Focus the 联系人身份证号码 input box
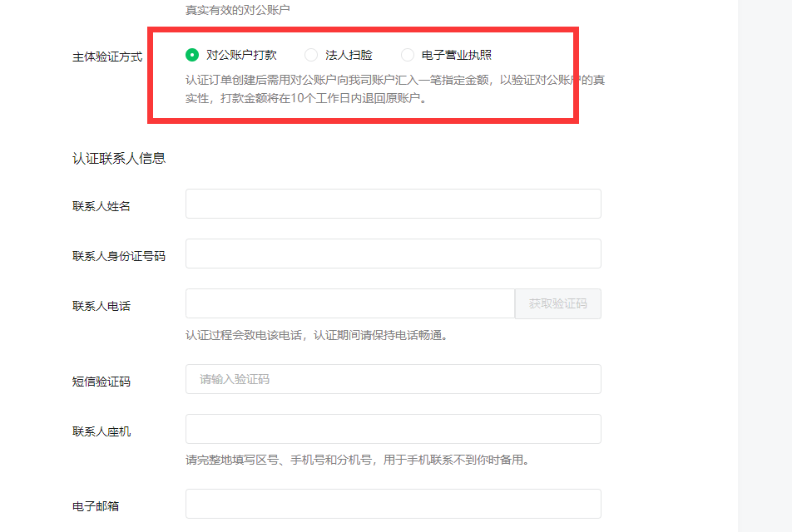This screenshot has height=532, width=792. click(393, 254)
